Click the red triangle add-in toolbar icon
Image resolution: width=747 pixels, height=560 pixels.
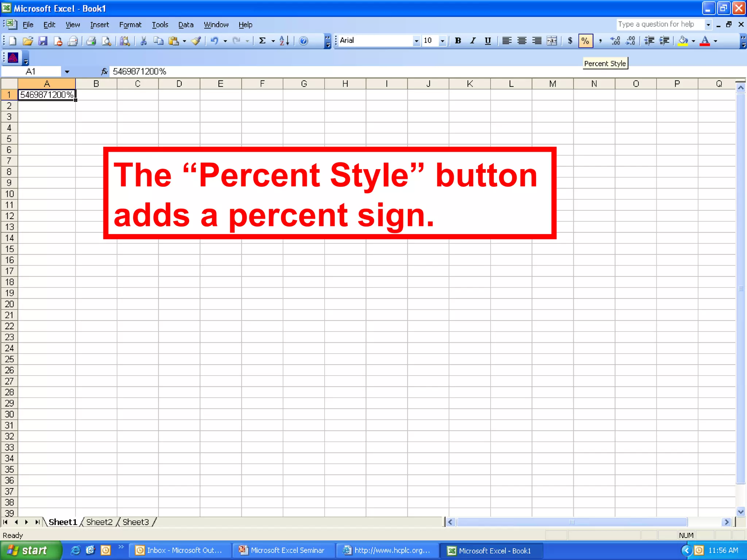pos(13,58)
